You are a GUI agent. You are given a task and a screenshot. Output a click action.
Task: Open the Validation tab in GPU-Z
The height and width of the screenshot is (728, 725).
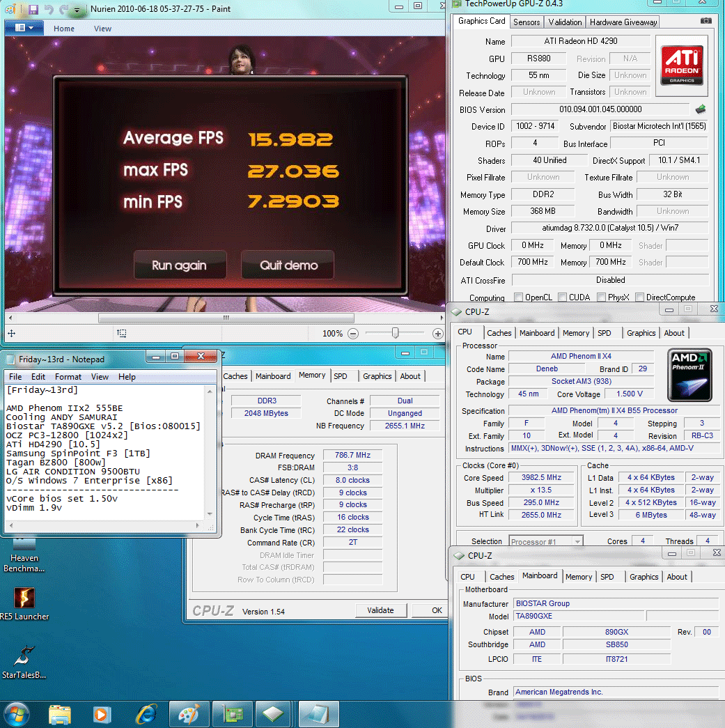coord(565,22)
